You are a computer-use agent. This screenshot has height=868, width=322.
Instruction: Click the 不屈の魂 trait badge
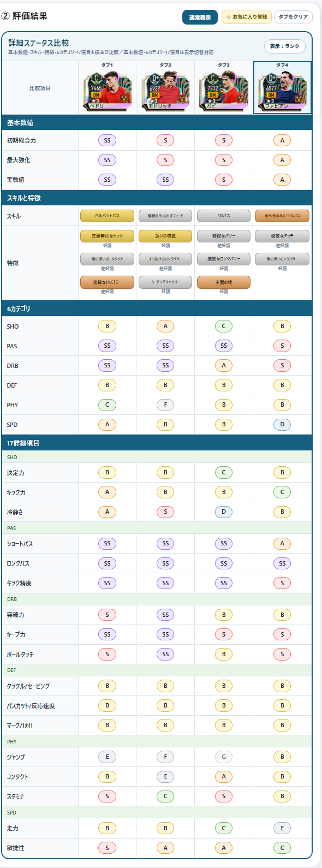pyautogui.click(x=224, y=282)
